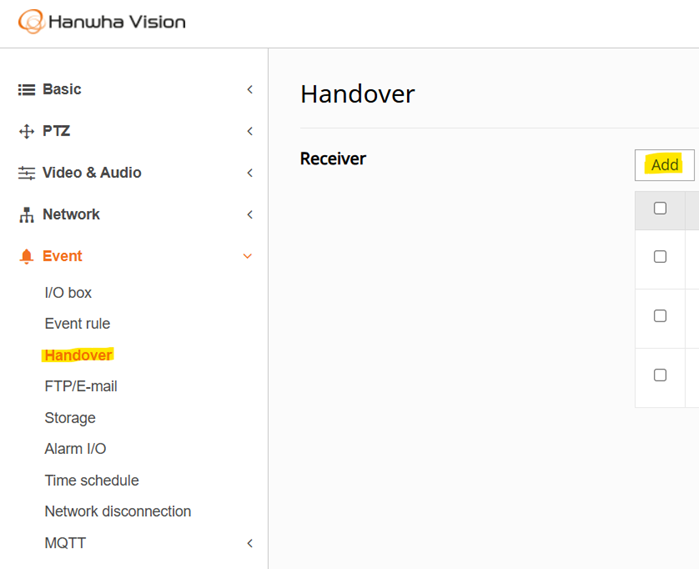The height and width of the screenshot is (569, 699).
Task: Open Network disconnection settings
Action: tap(118, 511)
